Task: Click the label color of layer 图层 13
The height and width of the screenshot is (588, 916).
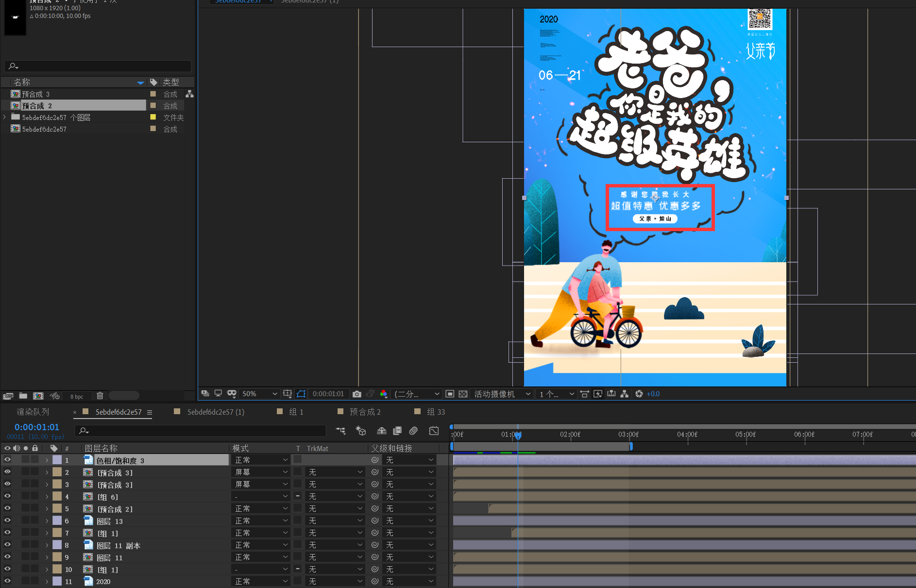Action: (x=57, y=521)
